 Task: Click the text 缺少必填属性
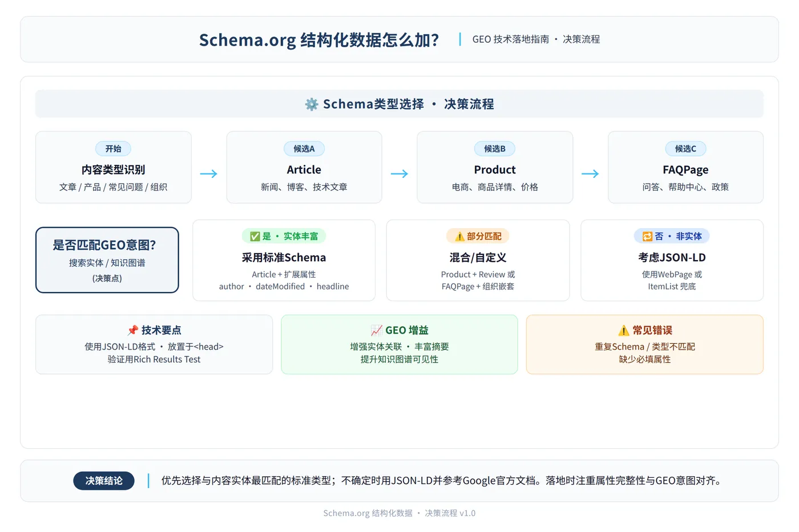click(645, 359)
